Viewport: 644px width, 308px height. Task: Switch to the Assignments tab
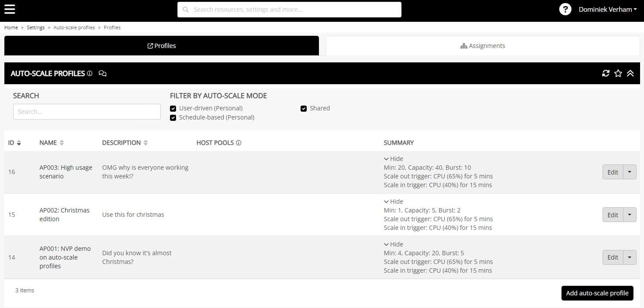tap(482, 46)
